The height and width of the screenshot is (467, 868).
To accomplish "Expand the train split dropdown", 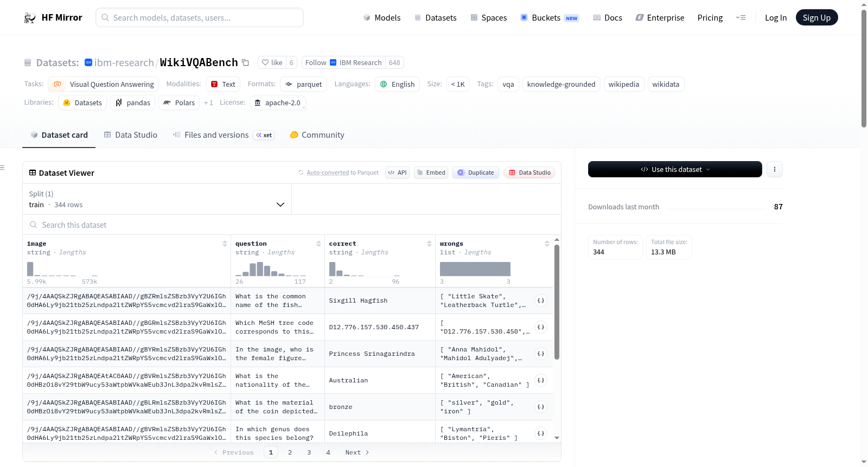I will pos(157,200).
